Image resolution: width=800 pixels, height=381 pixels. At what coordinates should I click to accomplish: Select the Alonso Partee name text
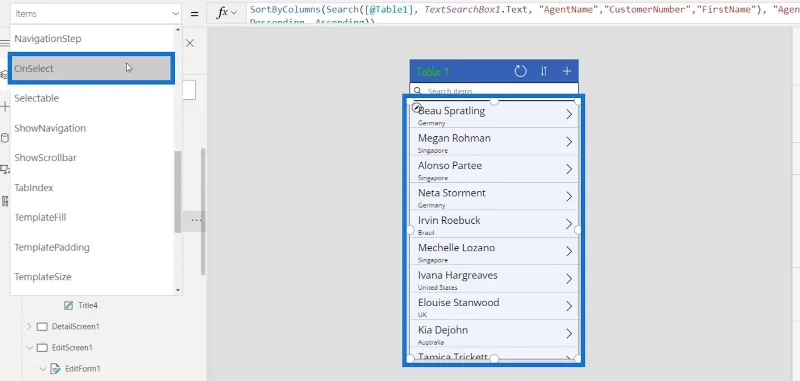click(449, 166)
